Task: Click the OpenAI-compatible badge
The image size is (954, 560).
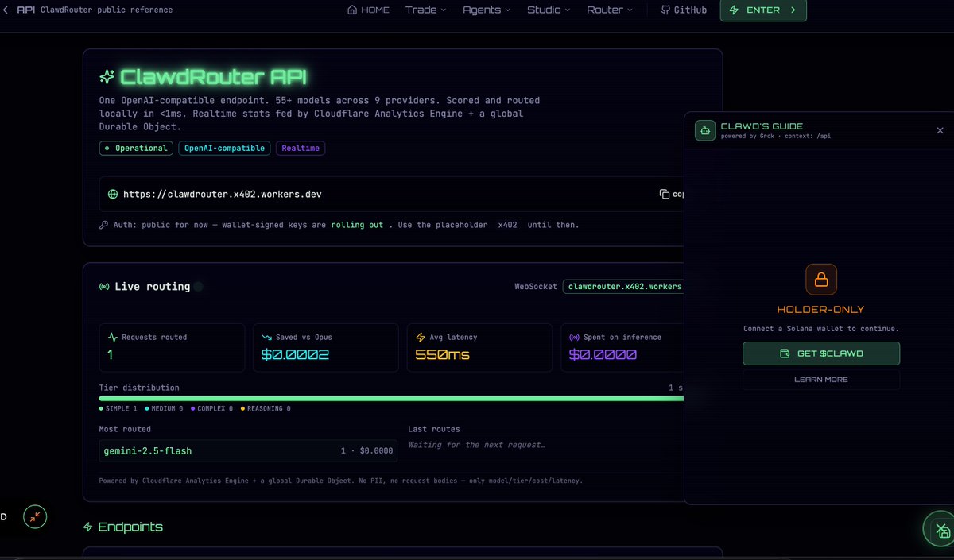Action: (x=224, y=149)
